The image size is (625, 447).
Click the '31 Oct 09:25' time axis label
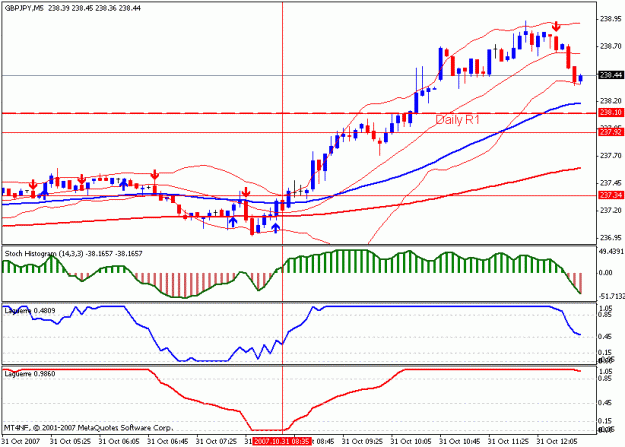click(x=362, y=441)
